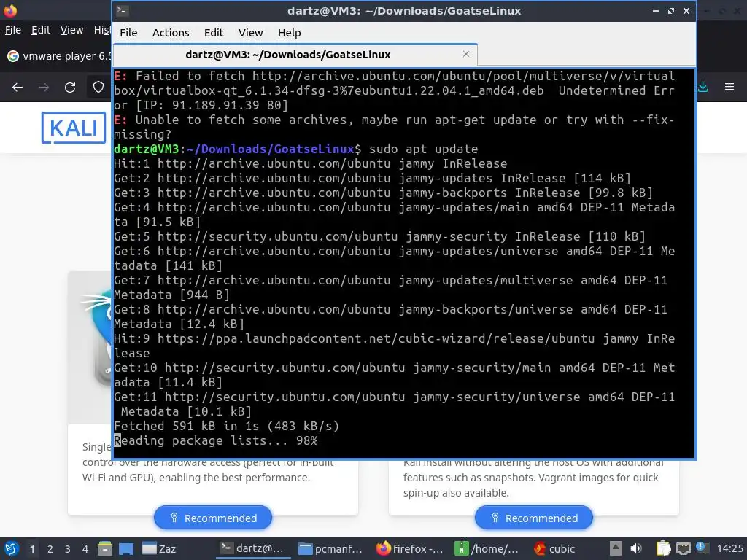Launch the file manager quicklaunch icon
747x560 pixels.
click(105, 548)
